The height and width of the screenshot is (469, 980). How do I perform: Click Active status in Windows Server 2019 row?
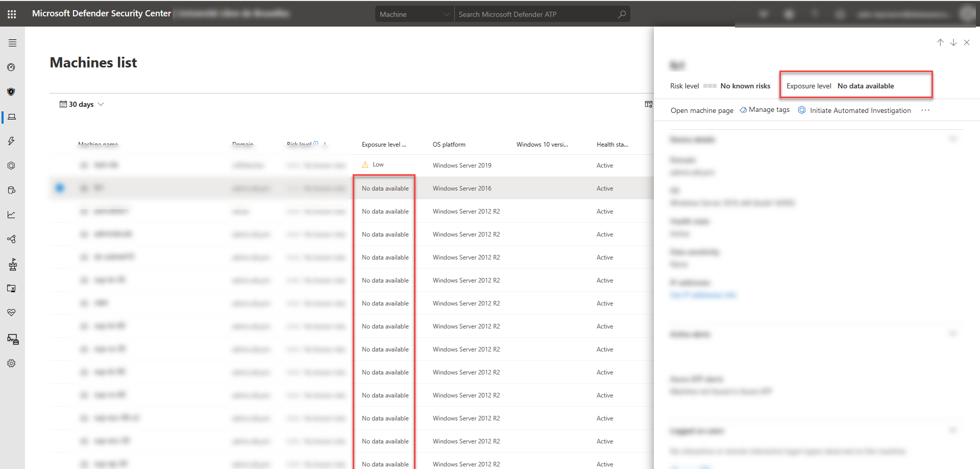[x=605, y=166]
